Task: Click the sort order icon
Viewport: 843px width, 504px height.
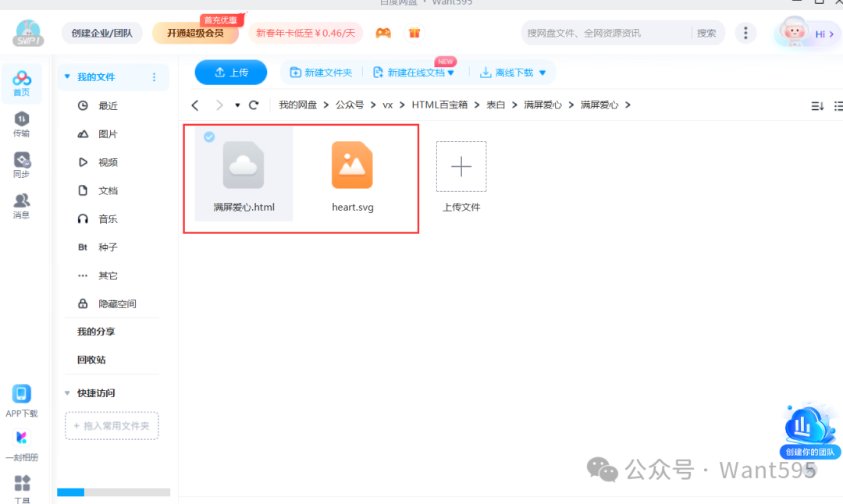Action: (x=817, y=106)
